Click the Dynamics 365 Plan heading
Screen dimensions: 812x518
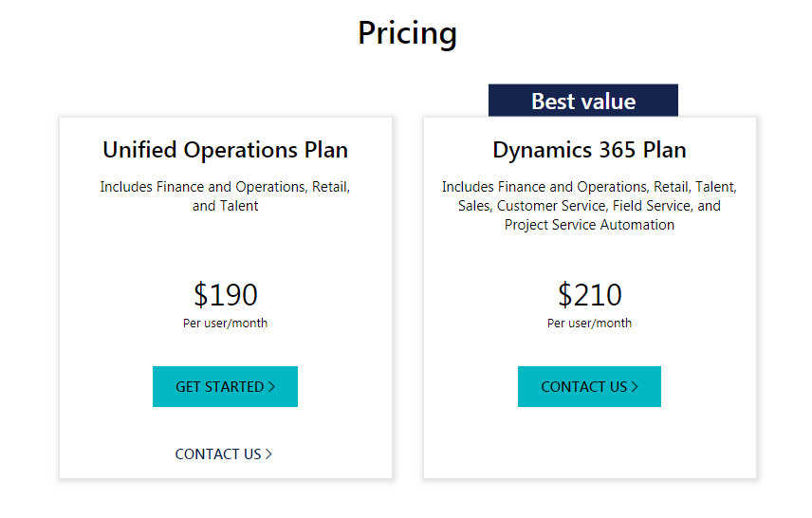589,150
